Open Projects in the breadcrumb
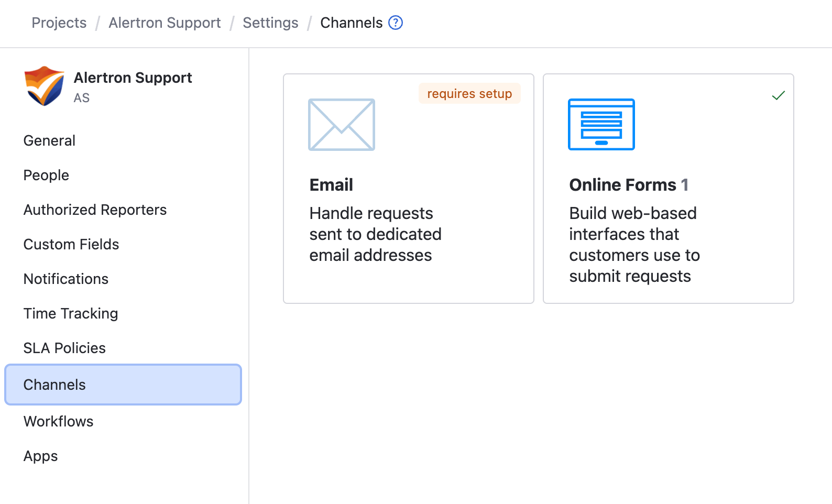Image resolution: width=832 pixels, height=504 pixels. coord(59,23)
